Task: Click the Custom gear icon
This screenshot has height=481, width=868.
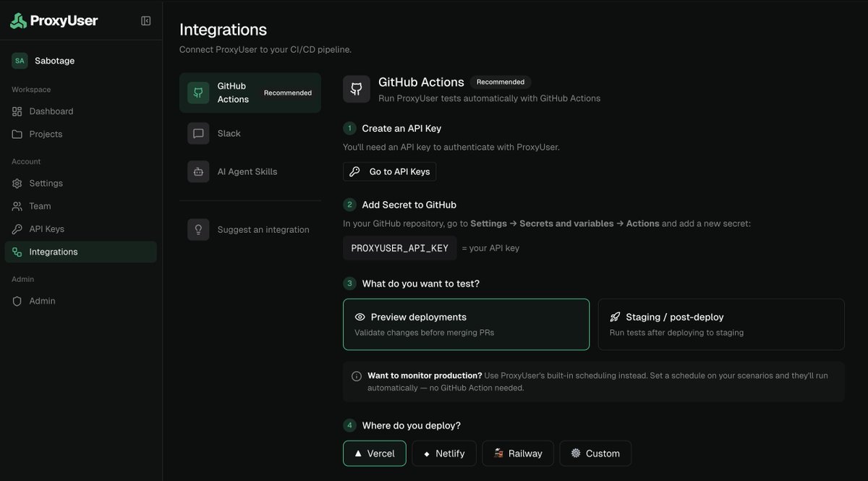Action: pyautogui.click(x=576, y=454)
